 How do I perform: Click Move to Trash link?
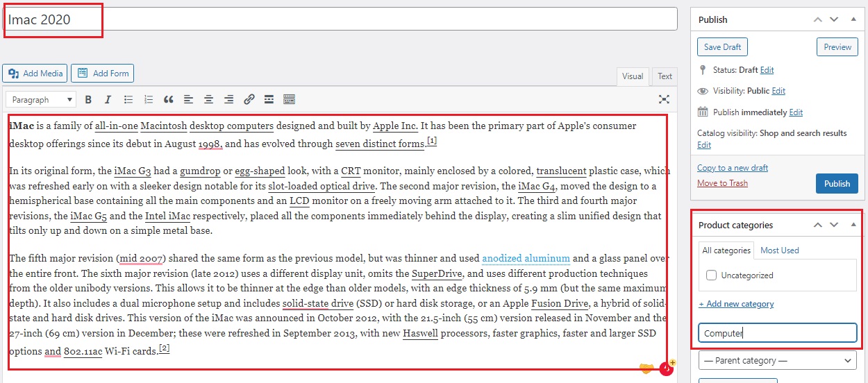pos(723,183)
